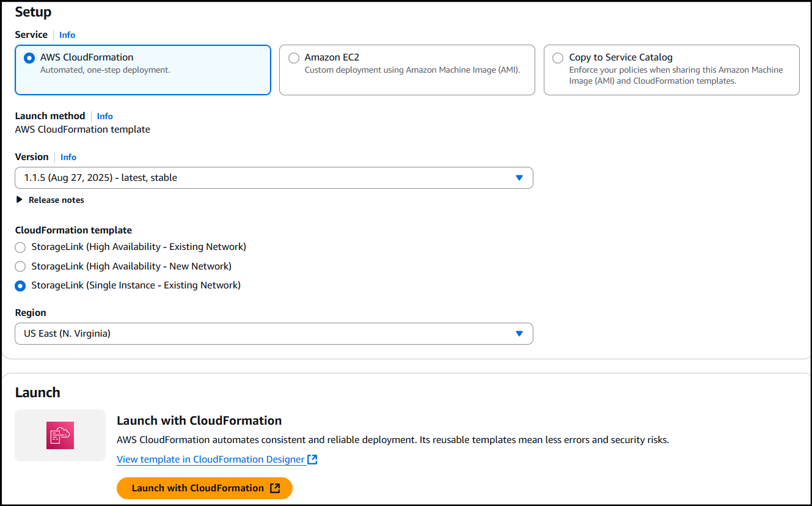Image resolution: width=812 pixels, height=506 pixels.
Task: Choose Copy to Service Catalog option
Action: click(558, 58)
